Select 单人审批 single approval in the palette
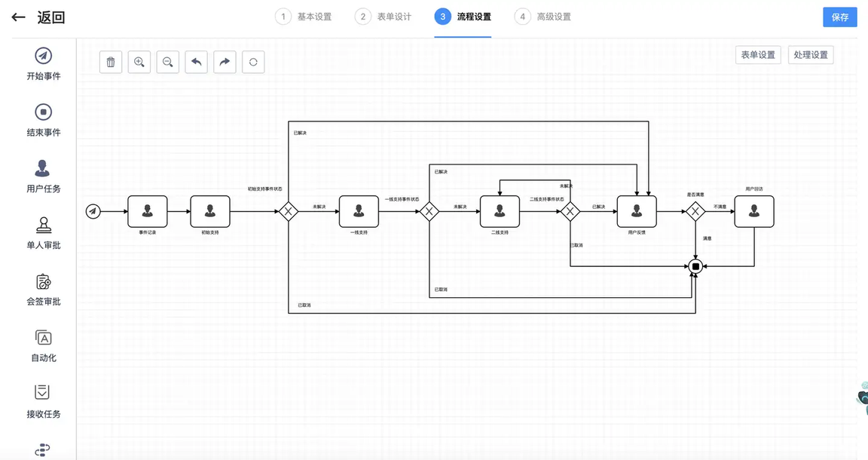The height and width of the screenshot is (460, 868). [x=44, y=233]
